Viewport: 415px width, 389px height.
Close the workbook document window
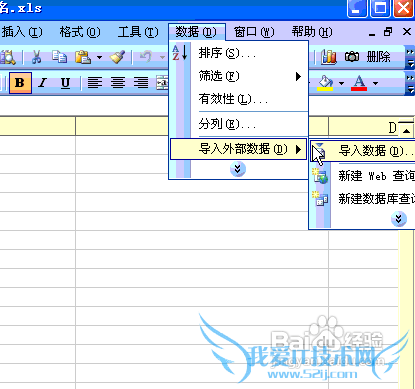407,32
